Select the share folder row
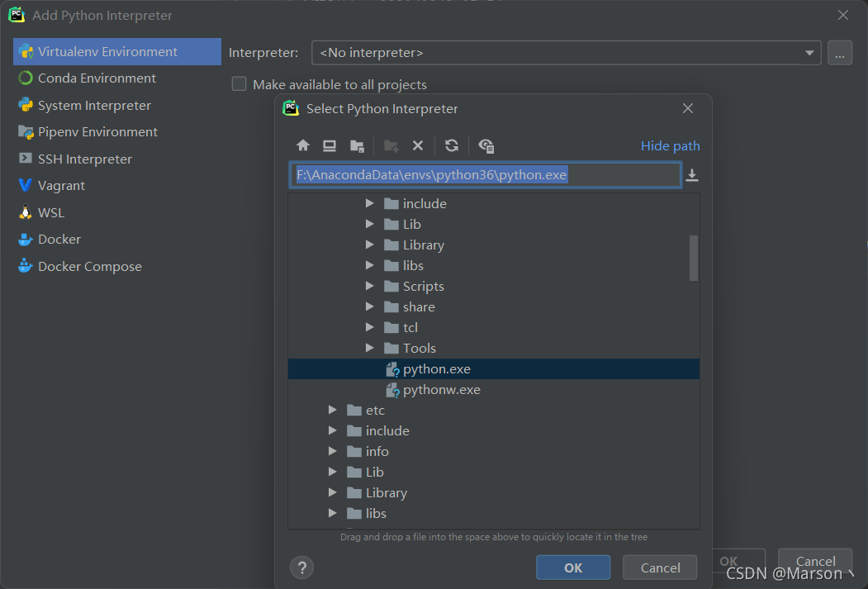The image size is (868, 589). point(494,306)
